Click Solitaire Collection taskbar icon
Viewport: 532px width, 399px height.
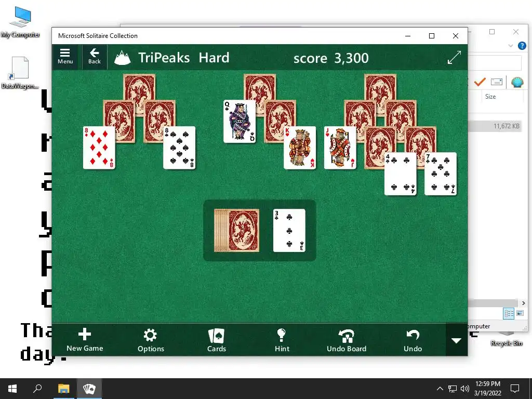pyautogui.click(x=89, y=389)
